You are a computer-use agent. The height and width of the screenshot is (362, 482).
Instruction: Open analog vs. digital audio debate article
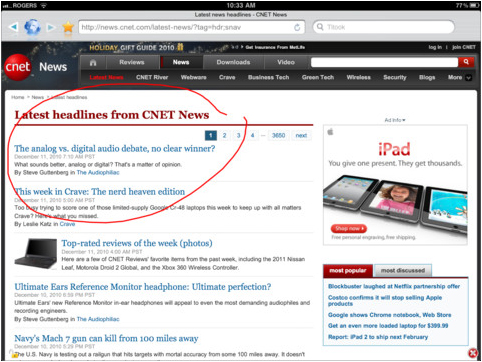point(115,149)
